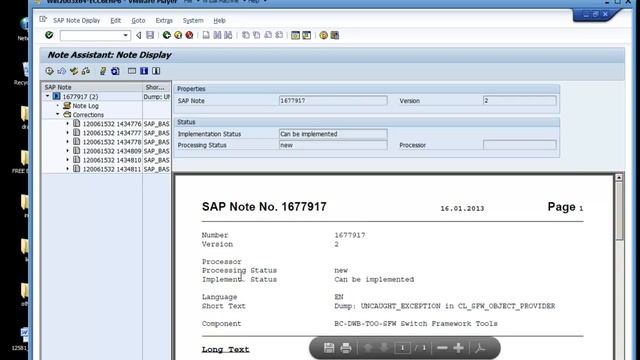This screenshot has height=360, width=640.
Task: Click the empty Processor field
Action: (x=519, y=145)
